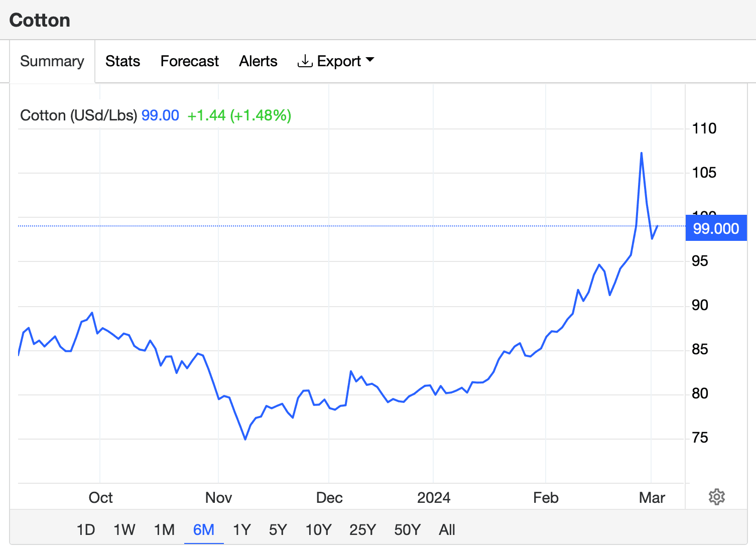Switch chart to 1M range
This screenshot has width=756, height=550.
(164, 530)
